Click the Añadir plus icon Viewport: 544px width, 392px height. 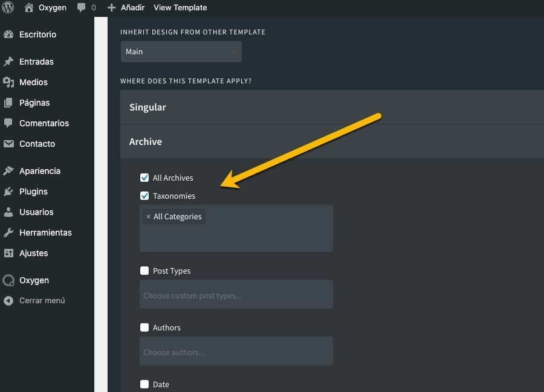[111, 8]
